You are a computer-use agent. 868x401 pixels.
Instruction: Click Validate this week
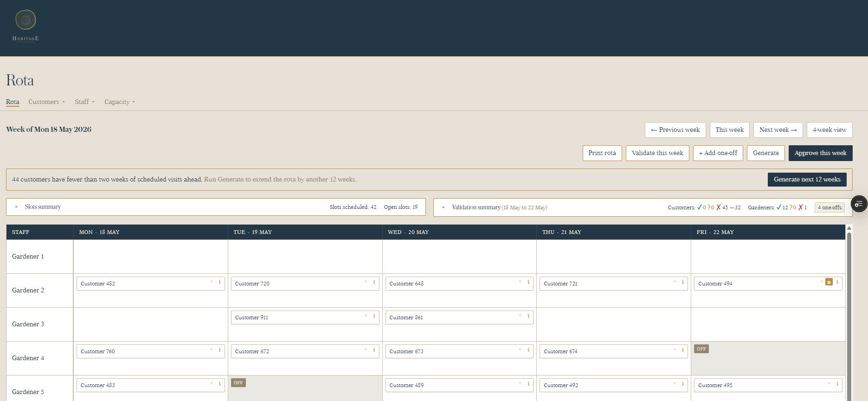[x=657, y=153]
